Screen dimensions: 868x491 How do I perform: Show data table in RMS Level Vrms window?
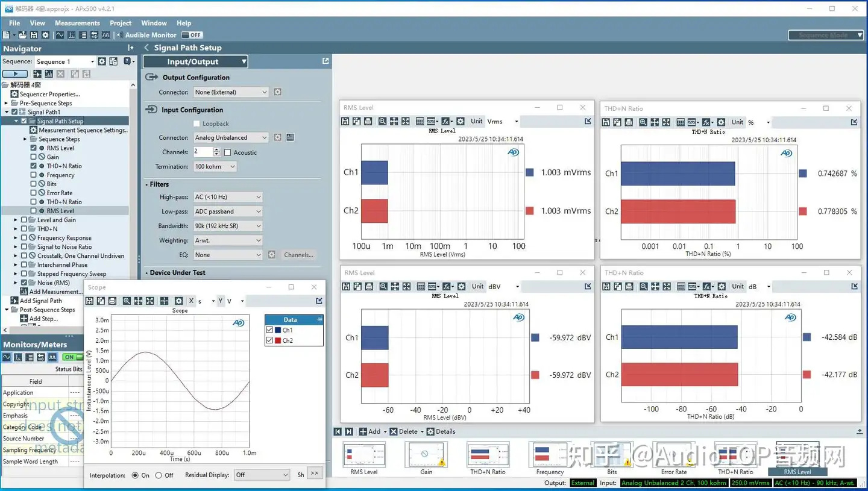[x=420, y=121]
